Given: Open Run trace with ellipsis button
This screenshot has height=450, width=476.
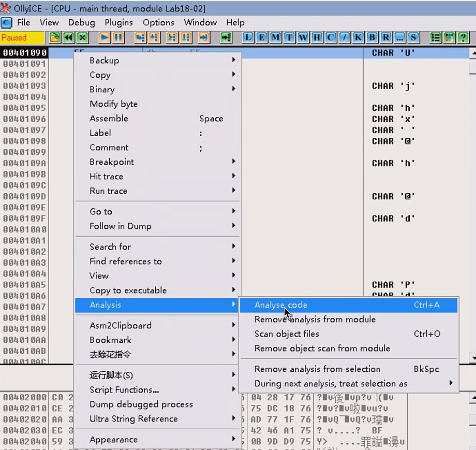Looking at the screenshot, I should [399, 38].
